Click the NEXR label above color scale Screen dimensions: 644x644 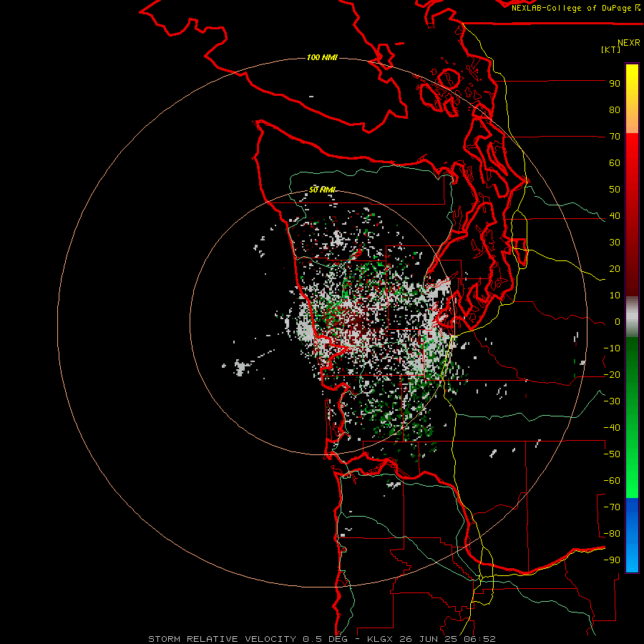pyautogui.click(x=629, y=43)
